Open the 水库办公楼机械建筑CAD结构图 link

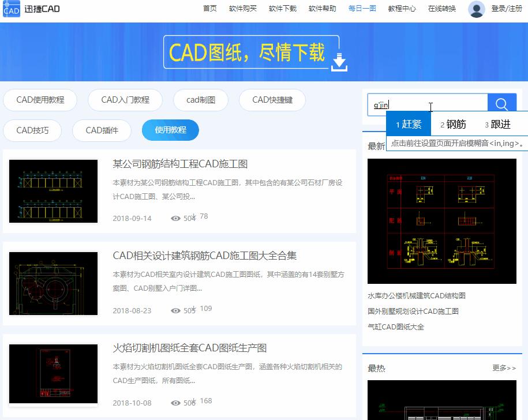(417, 295)
